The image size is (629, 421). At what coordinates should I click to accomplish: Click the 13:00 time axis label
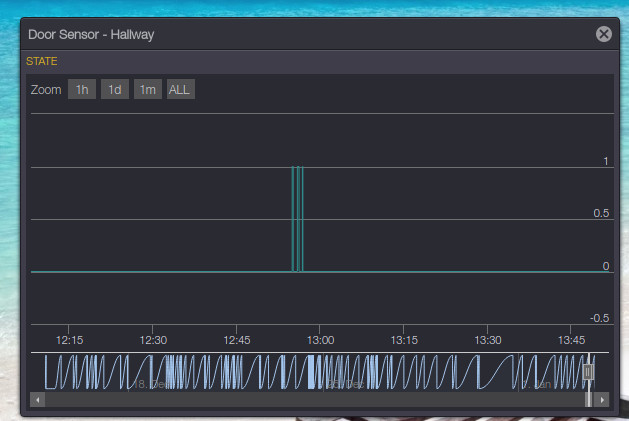click(x=320, y=340)
